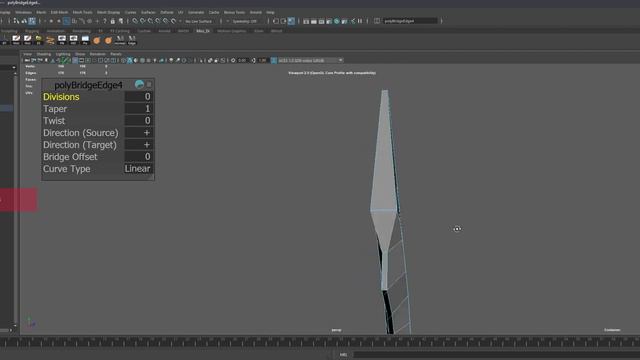Image resolution: width=640 pixels, height=360 pixels.
Task: Click the pause icon in the status line
Action: [360, 21]
